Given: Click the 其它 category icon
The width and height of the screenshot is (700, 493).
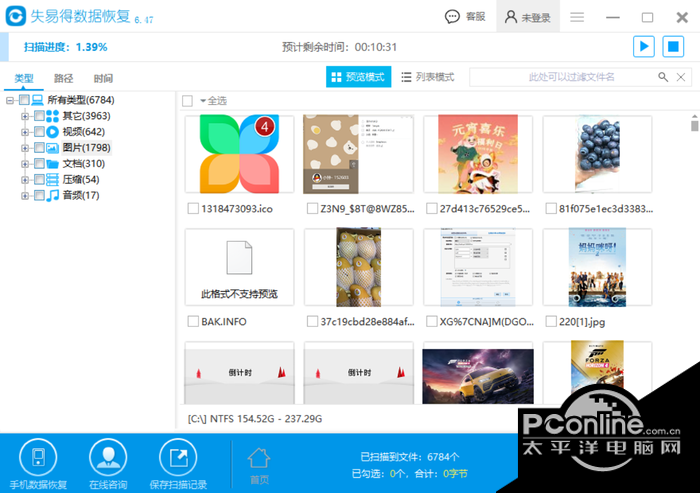Looking at the screenshot, I should [53, 116].
